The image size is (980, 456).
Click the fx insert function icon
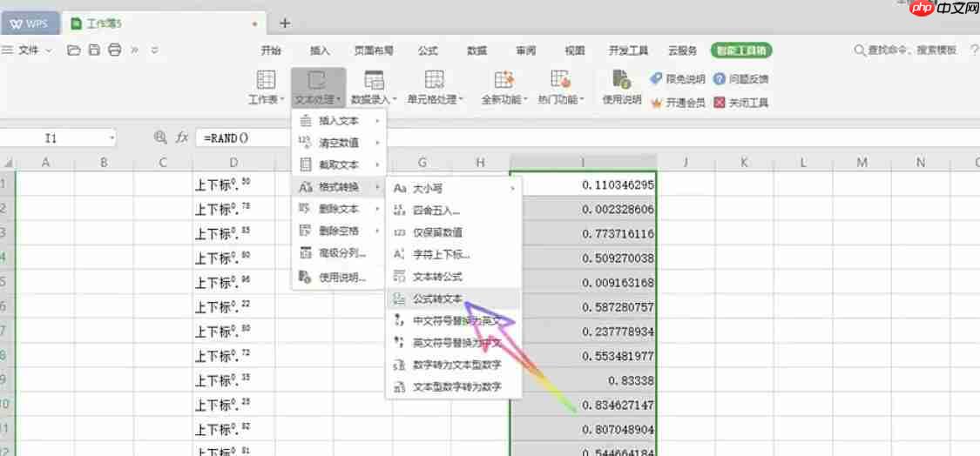[x=182, y=137]
